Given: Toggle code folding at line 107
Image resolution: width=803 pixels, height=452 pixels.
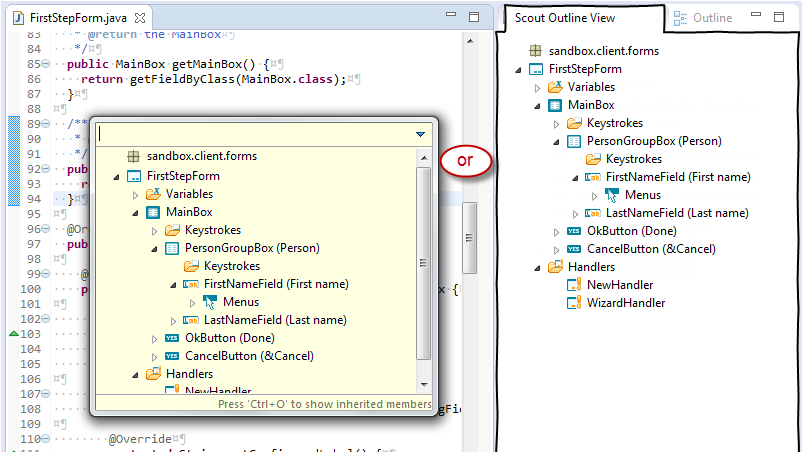Looking at the screenshot, I should pos(46,394).
